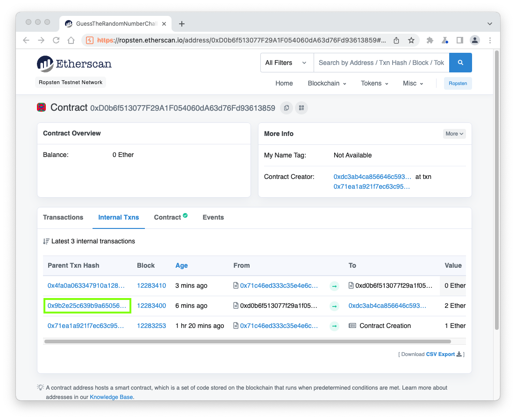The height and width of the screenshot is (420, 516).
Task: Click the insecure site warning icon
Action: pyautogui.click(x=90, y=40)
